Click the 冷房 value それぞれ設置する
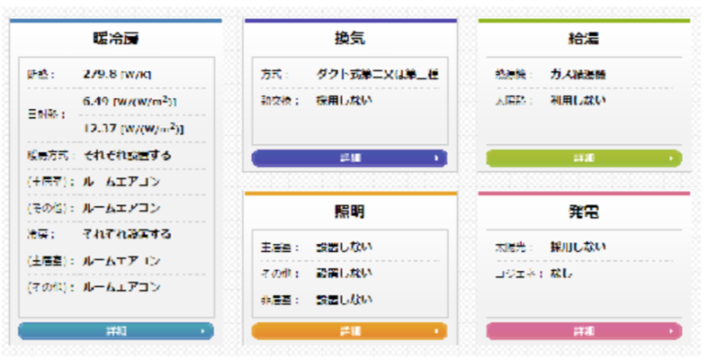This screenshot has width=707, height=360. [x=127, y=234]
